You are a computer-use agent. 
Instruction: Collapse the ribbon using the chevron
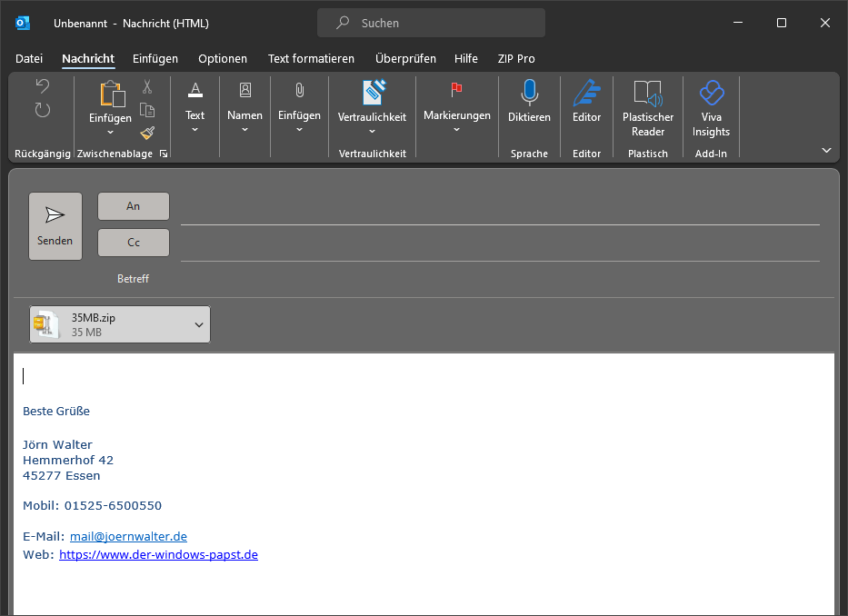coord(826,150)
